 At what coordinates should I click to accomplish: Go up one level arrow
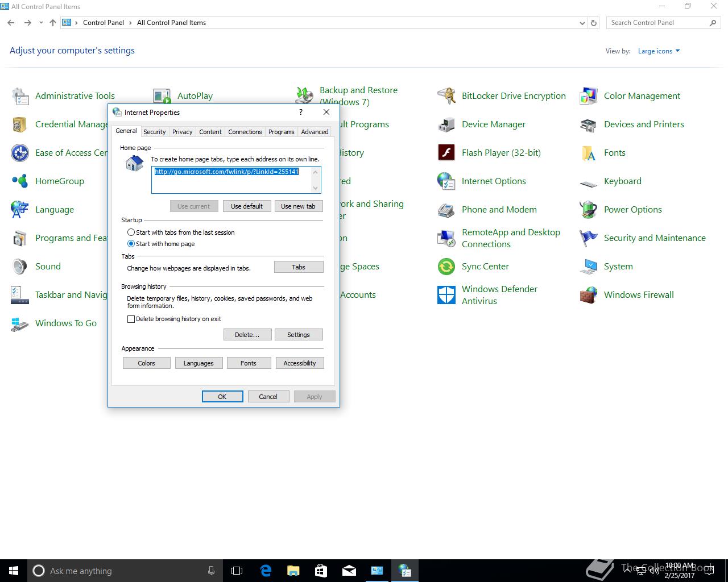53,23
